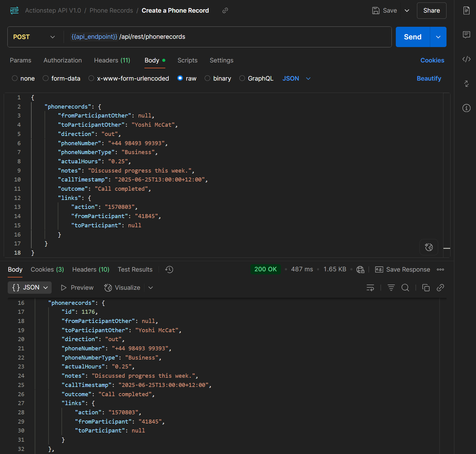Image resolution: width=476 pixels, height=454 pixels.
Task: Open the Related requests sidebar icon
Action: tap(466, 84)
